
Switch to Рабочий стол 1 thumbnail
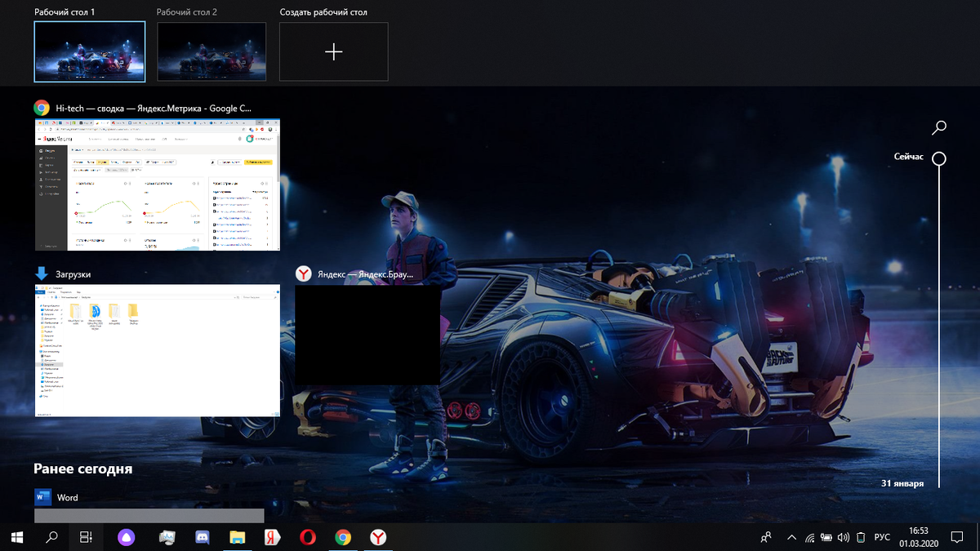90,51
